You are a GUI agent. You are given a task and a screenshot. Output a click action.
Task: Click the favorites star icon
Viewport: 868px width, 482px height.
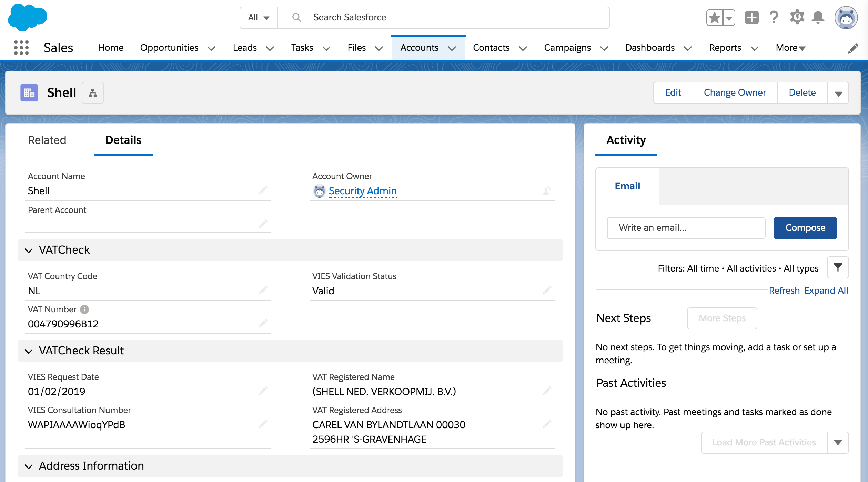click(714, 17)
